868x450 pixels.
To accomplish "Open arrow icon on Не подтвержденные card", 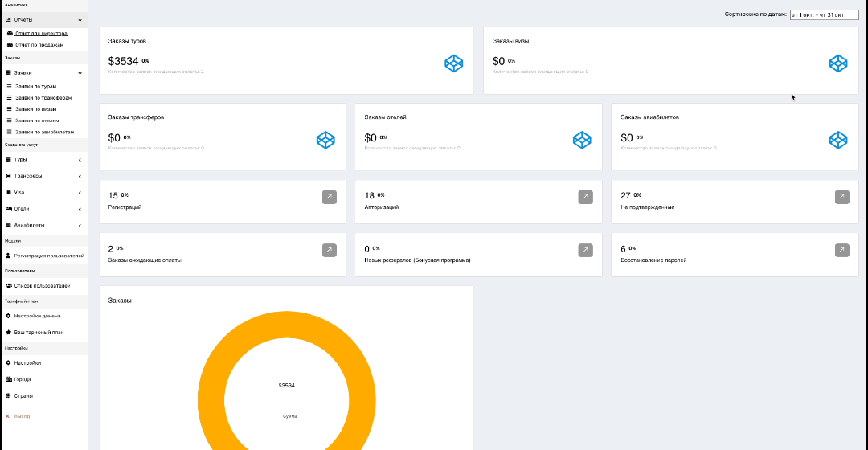I will click(841, 197).
